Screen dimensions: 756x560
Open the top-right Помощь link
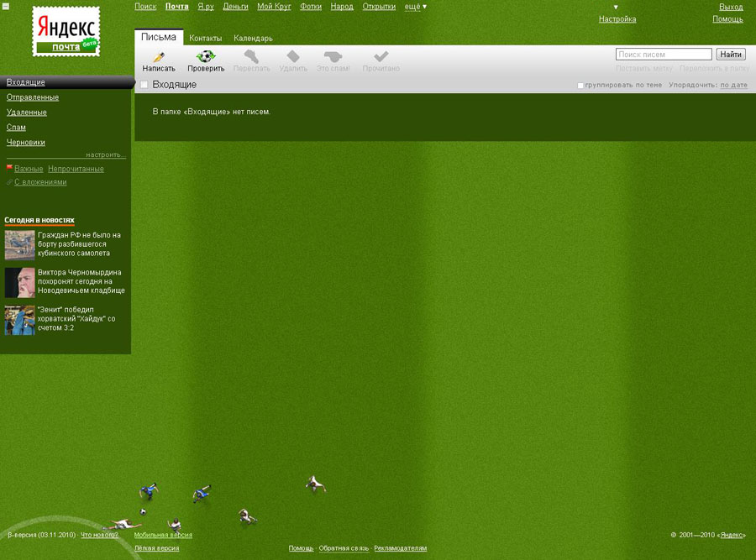tap(727, 19)
